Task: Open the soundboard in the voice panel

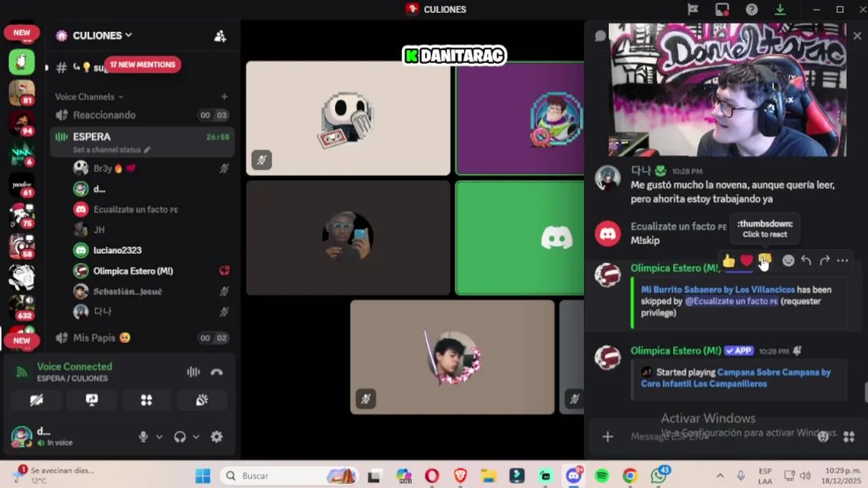Action: click(x=201, y=400)
